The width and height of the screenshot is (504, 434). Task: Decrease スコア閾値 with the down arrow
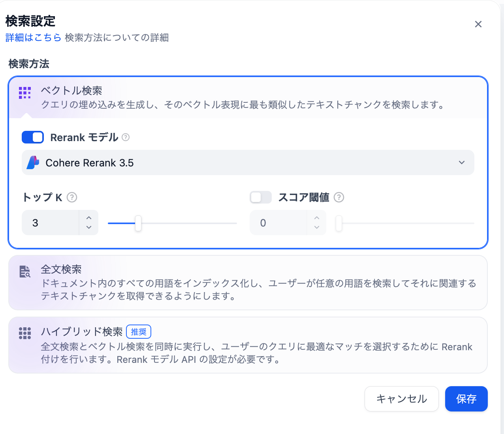[x=317, y=227]
